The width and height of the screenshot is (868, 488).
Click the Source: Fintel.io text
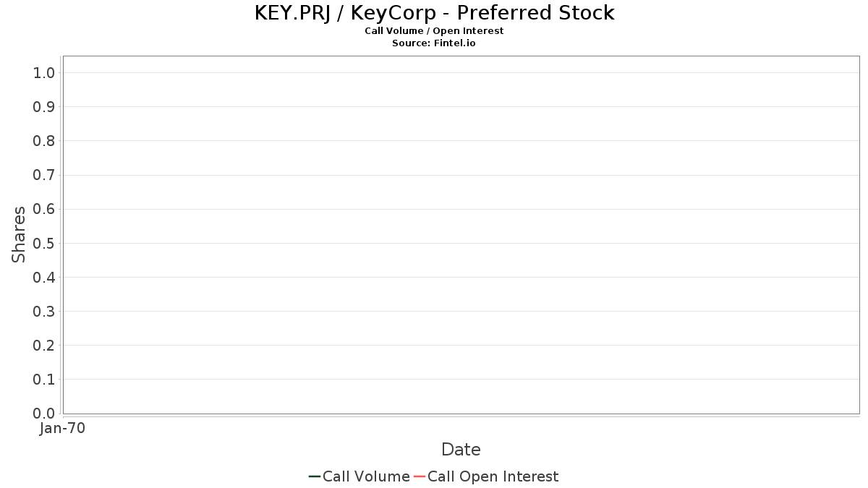pyautogui.click(x=434, y=43)
